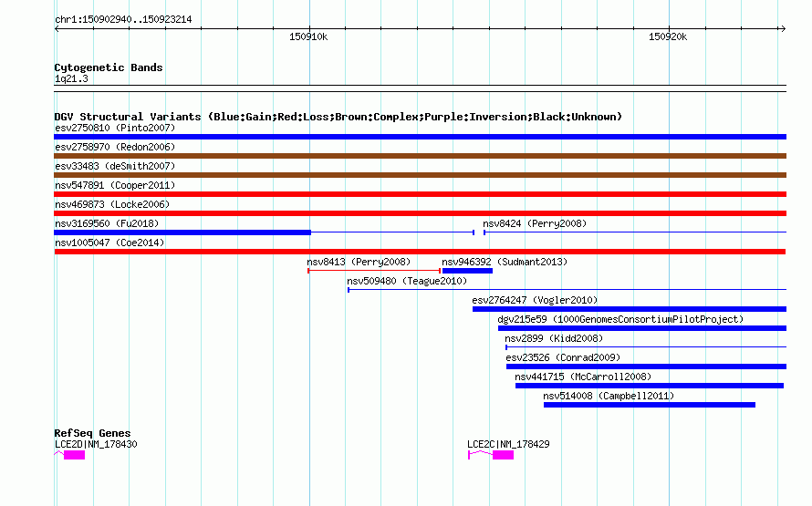This screenshot has width=812, height=506.
Task: Open the esv23526 (Conrad2009) label
Action: pos(563,357)
